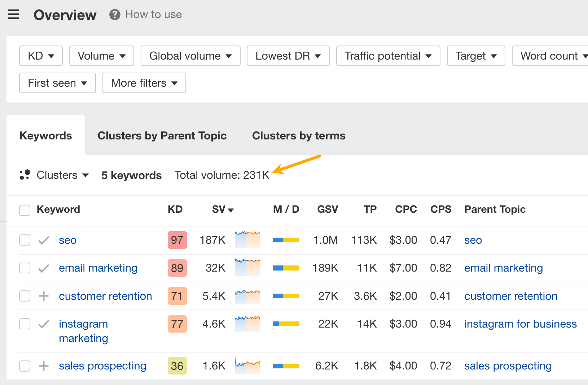Image resolution: width=588 pixels, height=385 pixels.
Task: Open the email marketing keyword link
Action: click(x=98, y=268)
